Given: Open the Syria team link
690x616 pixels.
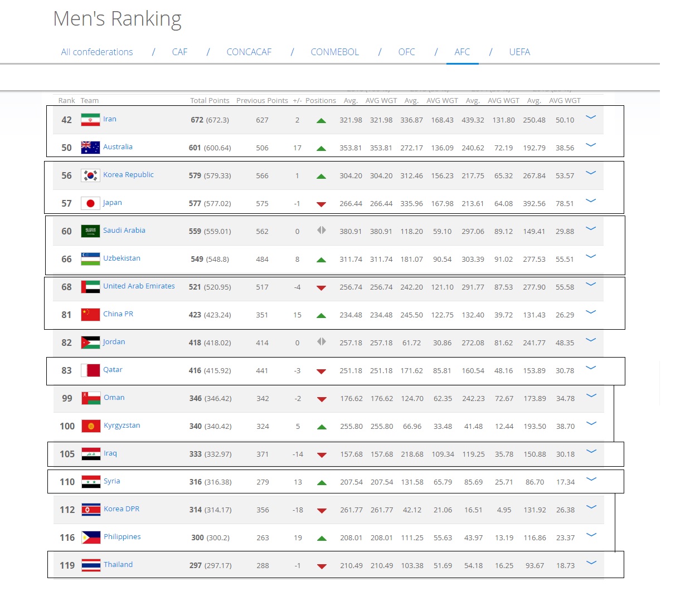Looking at the screenshot, I should pyautogui.click(x=111, y=481).
